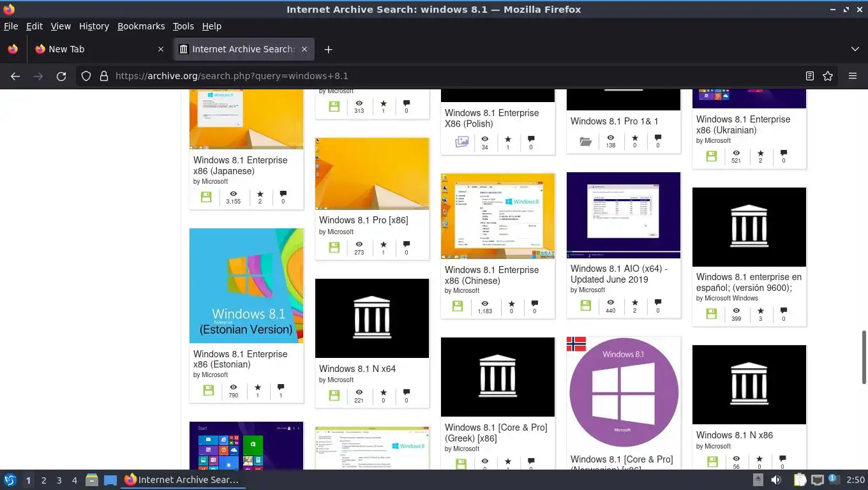
Task: Open Windows 8.1 Enterprise x86 (Estonian) title
Action: click(241, 359)
